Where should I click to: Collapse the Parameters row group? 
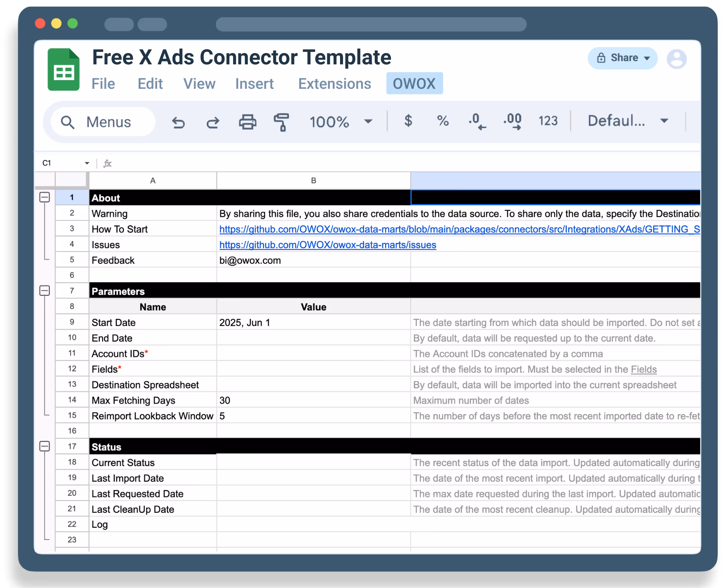(44, 291)
